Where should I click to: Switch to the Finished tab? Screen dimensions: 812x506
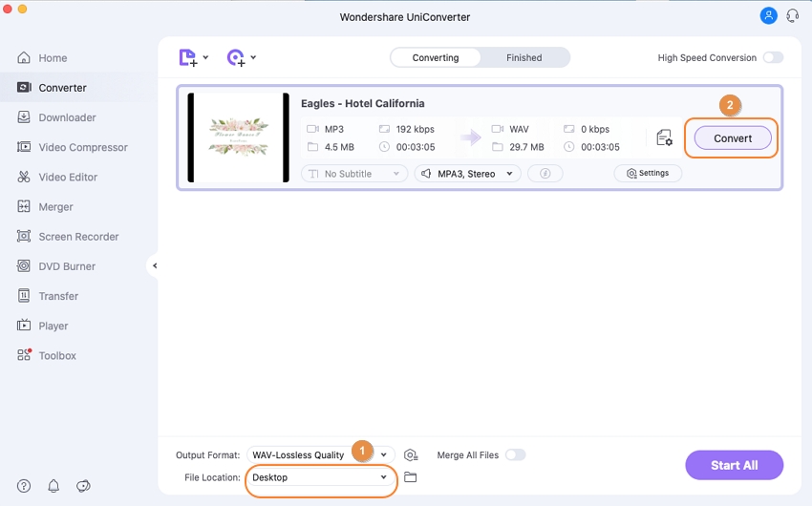click(524, 58)
